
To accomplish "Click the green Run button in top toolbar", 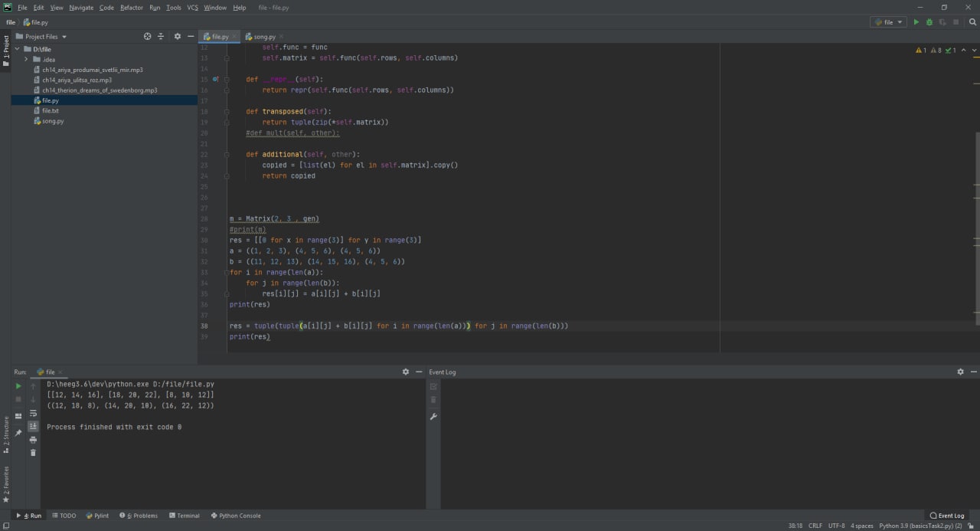I will pyautogui.click(x=916, y=22).
